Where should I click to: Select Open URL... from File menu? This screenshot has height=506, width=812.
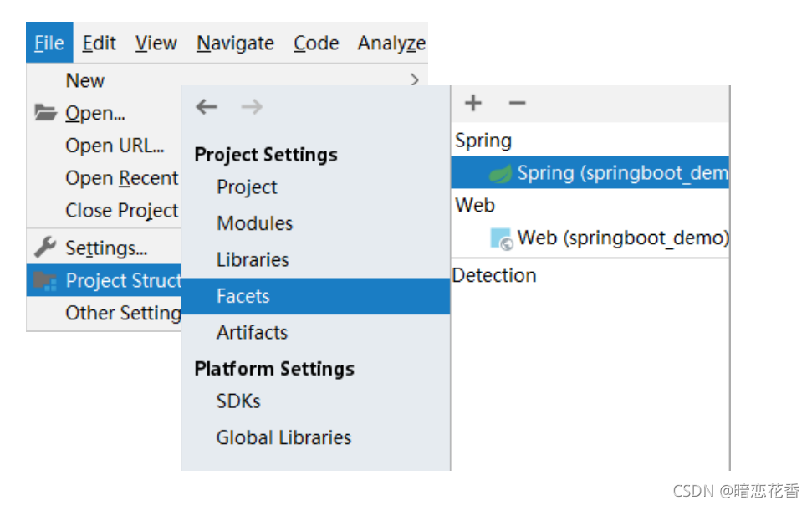pyautogui.click(x=115, y=146)
